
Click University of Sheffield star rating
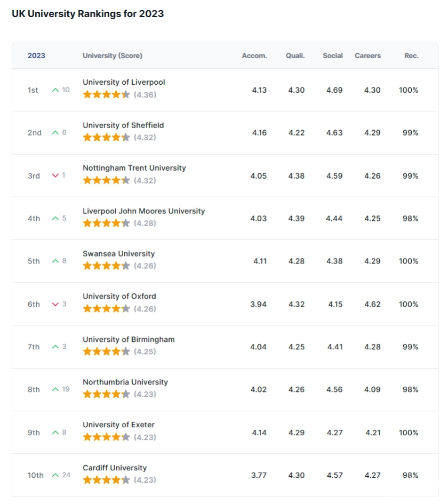pos(106,138)
